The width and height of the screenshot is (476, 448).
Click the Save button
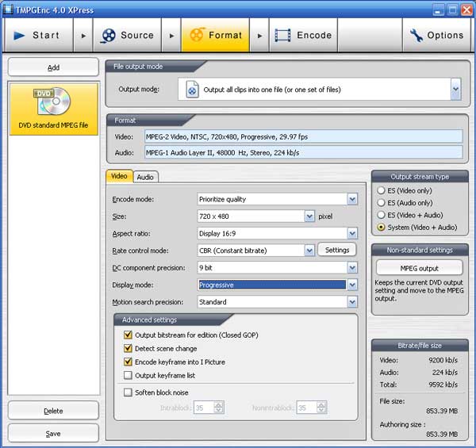tap(53, 434)
